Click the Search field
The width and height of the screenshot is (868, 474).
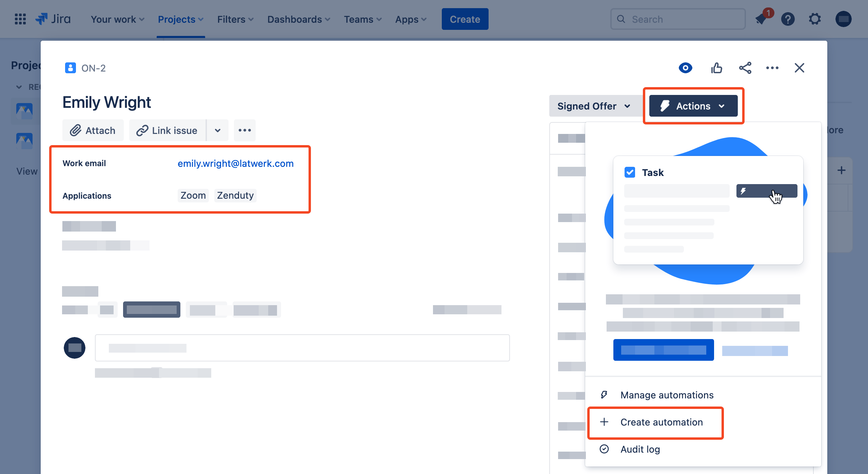[x=678, y=19]
